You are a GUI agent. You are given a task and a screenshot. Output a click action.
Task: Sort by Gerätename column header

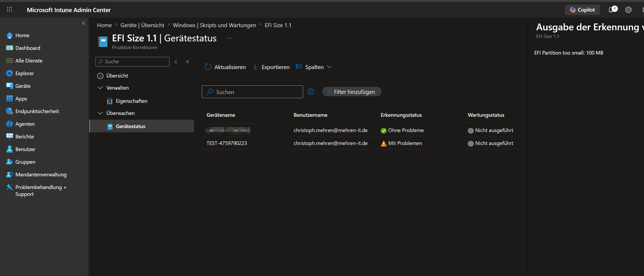pyautogui.click(x=221, y=115)
